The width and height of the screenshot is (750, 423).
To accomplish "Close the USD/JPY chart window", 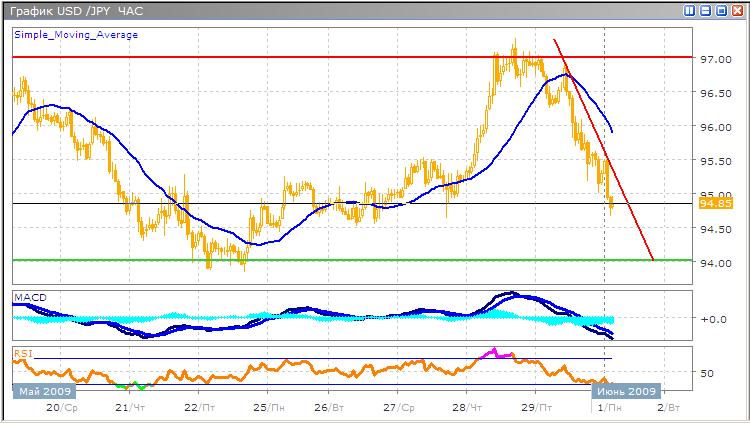I will 736,10.
